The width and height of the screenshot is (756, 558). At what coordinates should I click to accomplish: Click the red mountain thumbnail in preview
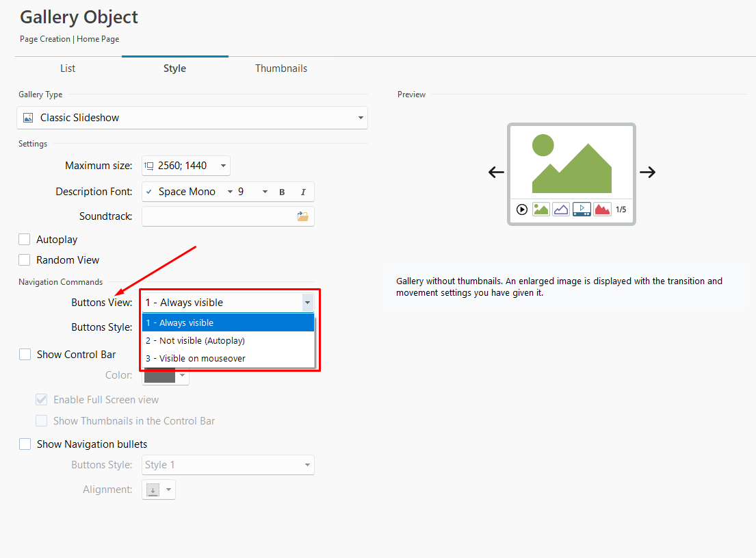click(602, 210)
